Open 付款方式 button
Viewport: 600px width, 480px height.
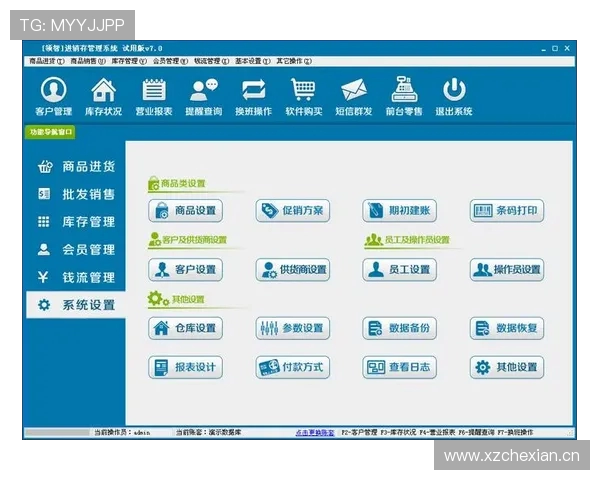[x=293, y=367]
